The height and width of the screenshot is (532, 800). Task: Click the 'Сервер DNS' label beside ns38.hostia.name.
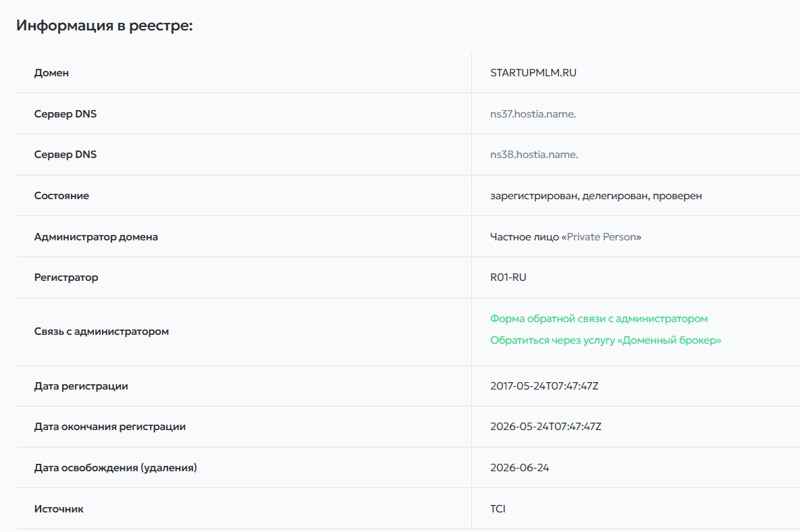(x=65, y=155)
